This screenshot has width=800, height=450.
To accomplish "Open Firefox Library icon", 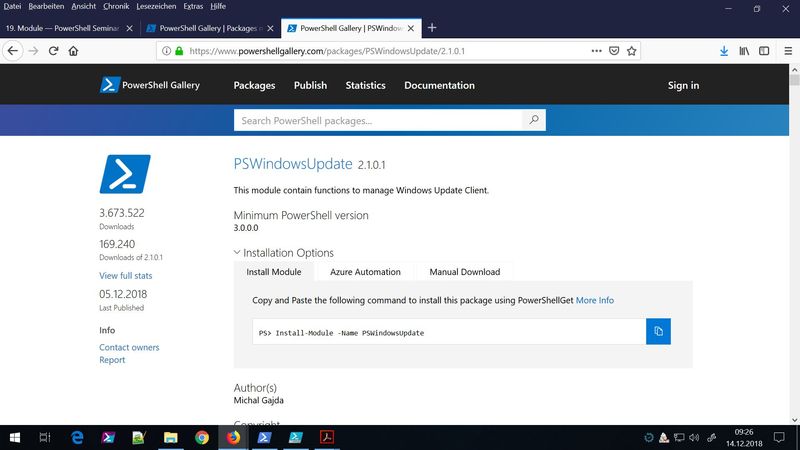I will (744, 51).
